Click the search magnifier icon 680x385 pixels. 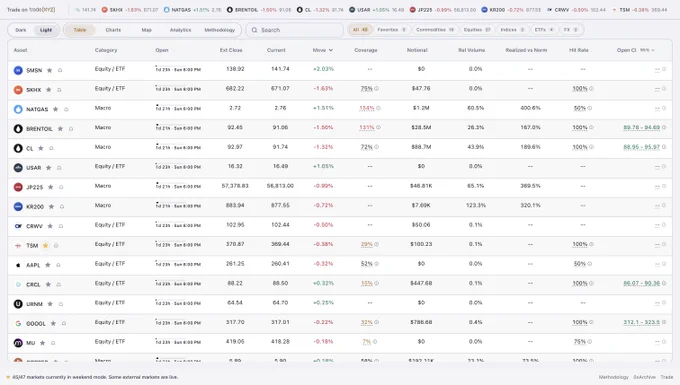tap(255, 30)
